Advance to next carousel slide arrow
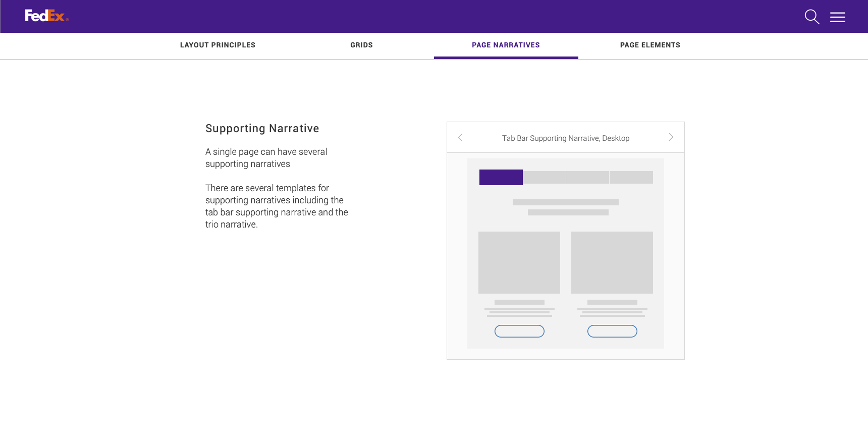The width and height of the screenshot is (868, 446). (x=671, y=137)
